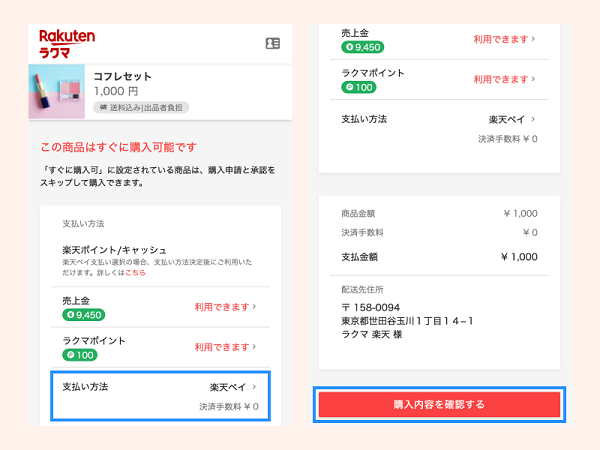The width and height of the screenshot is (600, 450).
Task: Click the right panel 9,450 sales balance badge
Action: pyautogui.click(x=362, y=47)
